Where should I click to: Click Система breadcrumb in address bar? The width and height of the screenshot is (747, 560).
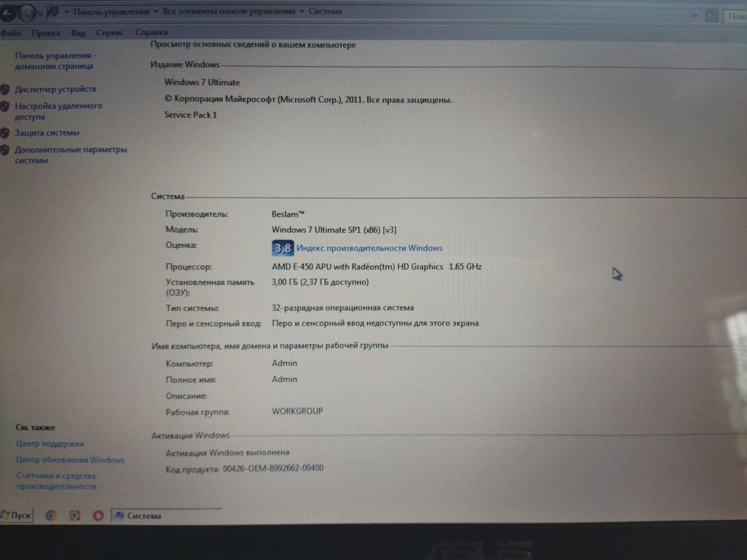(x=325, y=12)
